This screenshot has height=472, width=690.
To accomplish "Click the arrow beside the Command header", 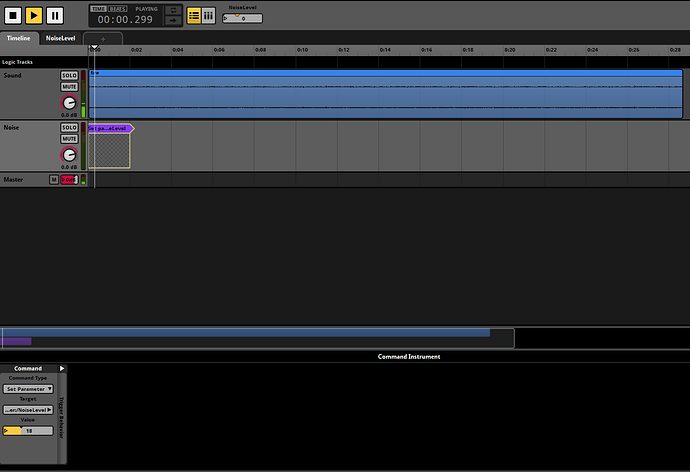I will 62,369.
